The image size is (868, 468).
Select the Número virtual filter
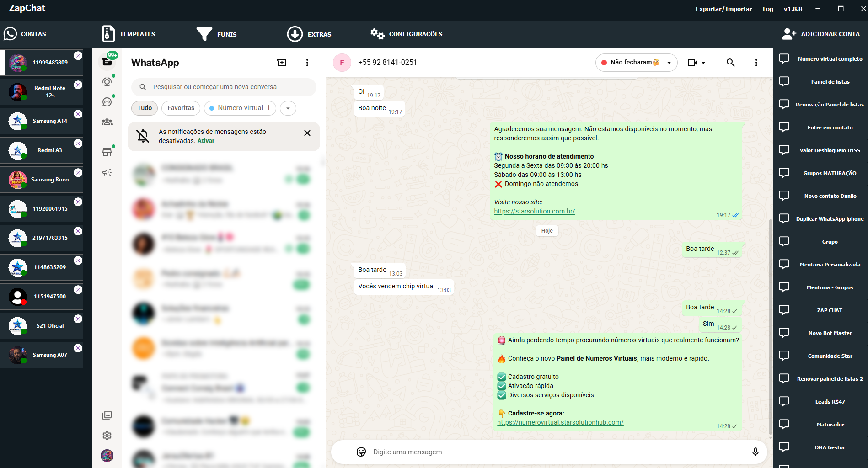pos(240,108)
